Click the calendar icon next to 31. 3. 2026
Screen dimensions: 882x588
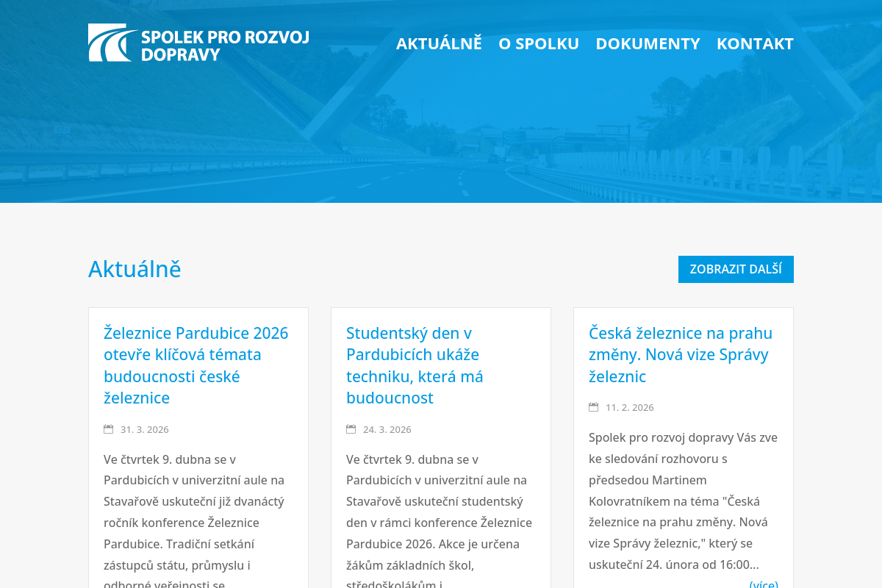point(109,429)
